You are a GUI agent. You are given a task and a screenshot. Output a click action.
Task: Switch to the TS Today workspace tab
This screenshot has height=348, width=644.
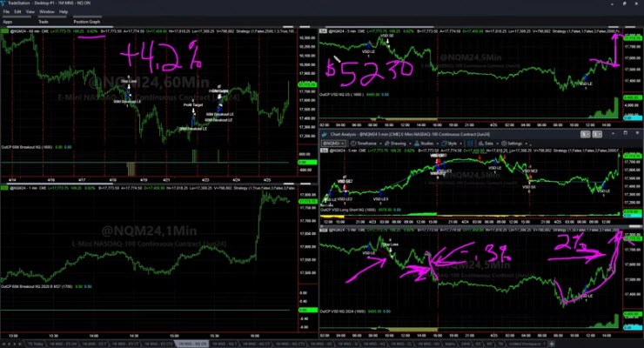coord(36,344)
